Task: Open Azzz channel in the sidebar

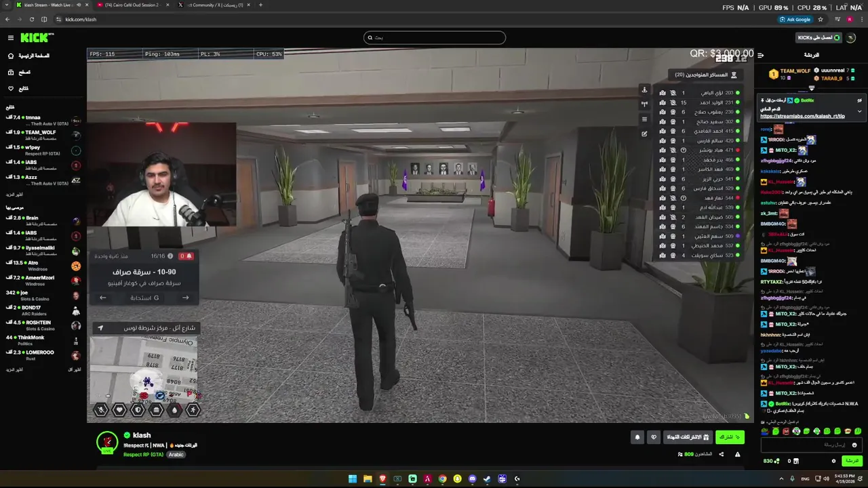Action: click(x=43, y=180)
